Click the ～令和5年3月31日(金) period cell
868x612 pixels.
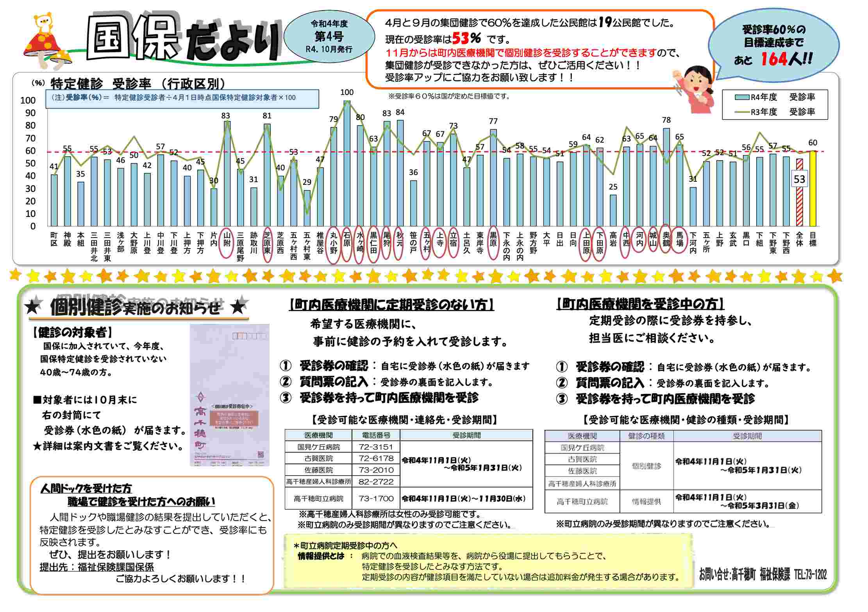(x=748, y=501)
